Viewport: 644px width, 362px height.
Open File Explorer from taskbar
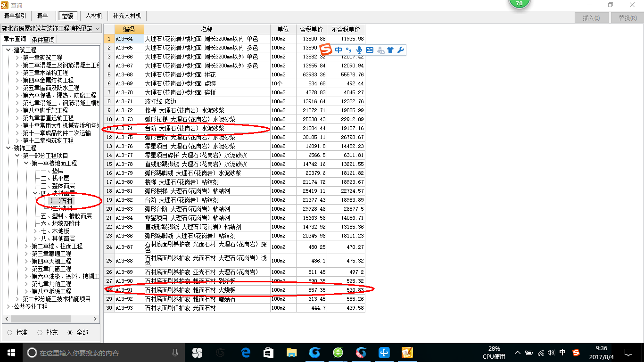click(292, 353)
